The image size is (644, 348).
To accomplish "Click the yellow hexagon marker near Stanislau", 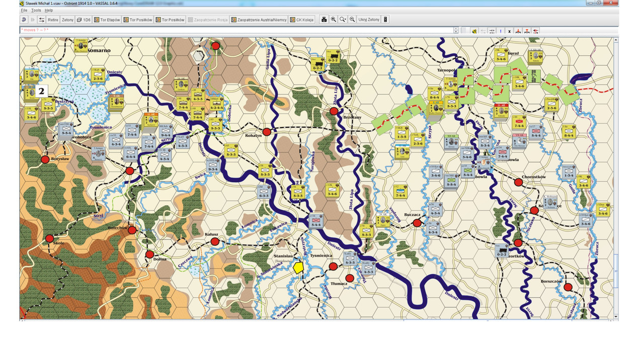I will (299, 267).
